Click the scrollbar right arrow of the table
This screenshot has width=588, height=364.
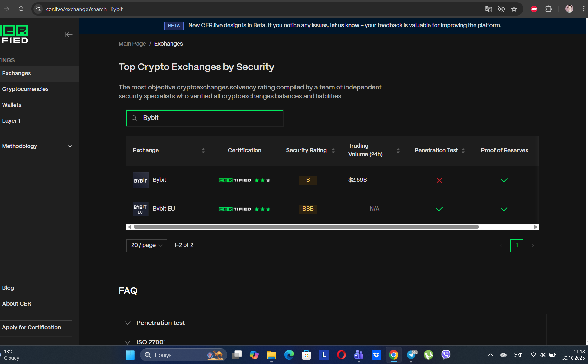535,227
